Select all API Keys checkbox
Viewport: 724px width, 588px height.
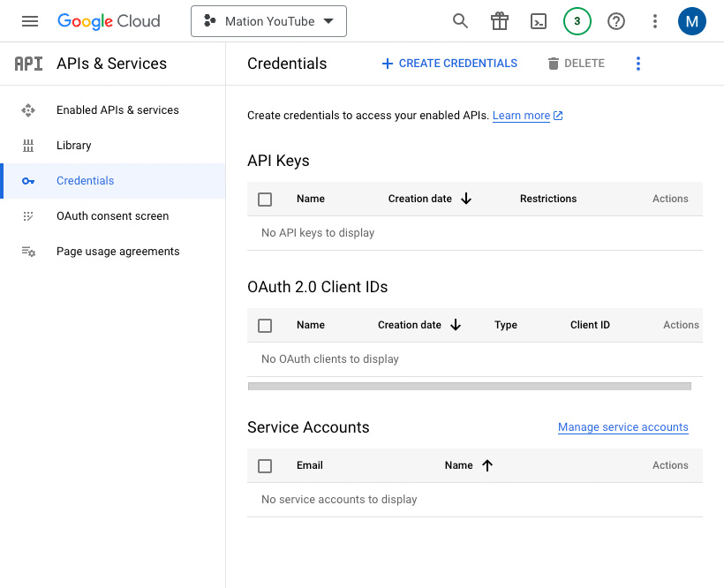(265, 200)
